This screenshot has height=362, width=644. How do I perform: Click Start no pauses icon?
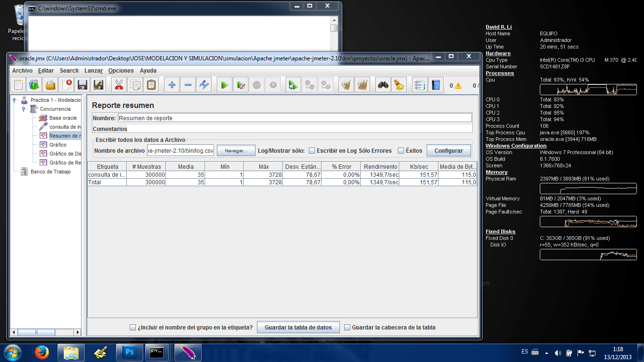[240, 85]
